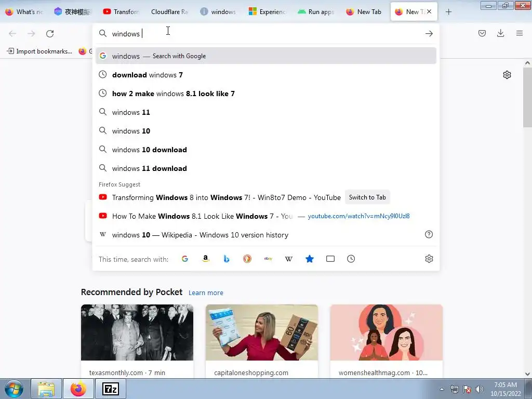This screenshot has height=399, width=532.
Task: Switch to the Run apps tab
Action: [x=316, y=12]
